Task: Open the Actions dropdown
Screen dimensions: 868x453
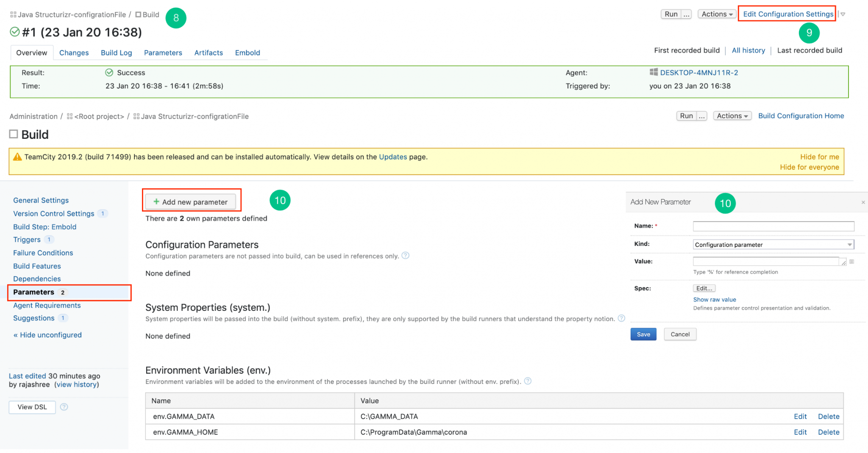Action: [717, 14]
